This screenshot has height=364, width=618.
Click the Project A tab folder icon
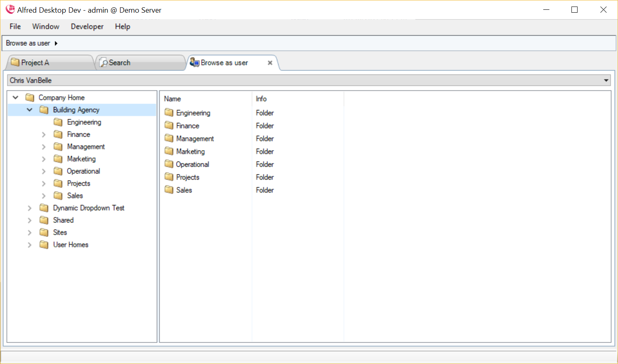[x=15, y=63]
